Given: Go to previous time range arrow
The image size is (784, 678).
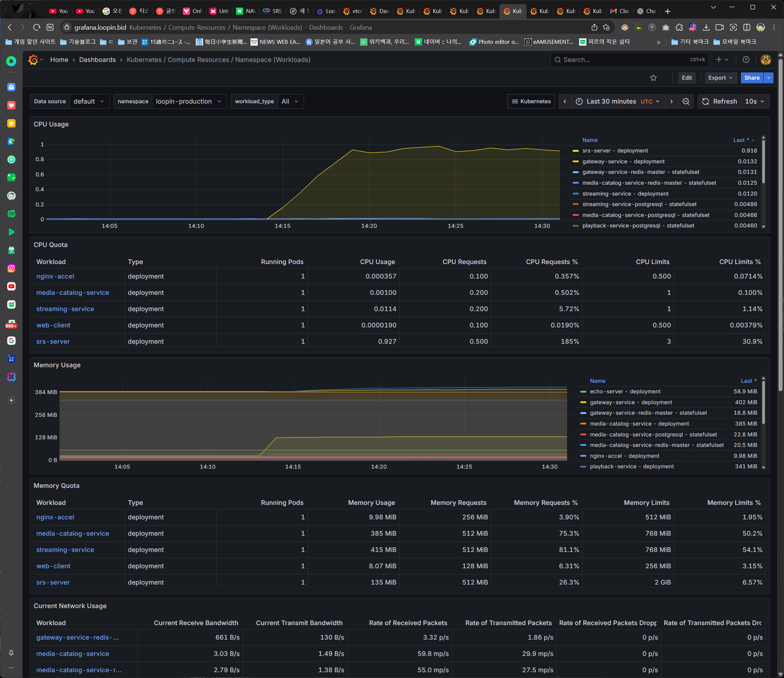Looking at the screenshot, I should (x=565, y=101).
